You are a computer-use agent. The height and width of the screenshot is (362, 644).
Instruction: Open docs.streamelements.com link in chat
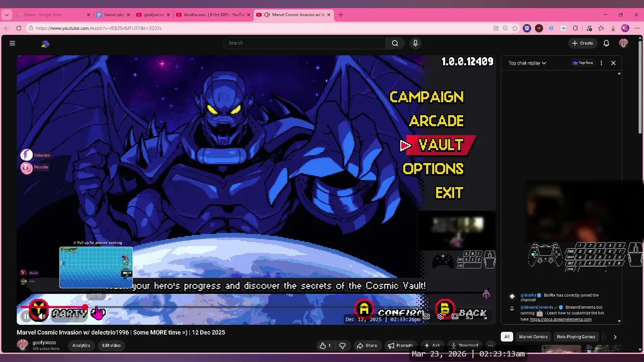click(x=560, y=319)
